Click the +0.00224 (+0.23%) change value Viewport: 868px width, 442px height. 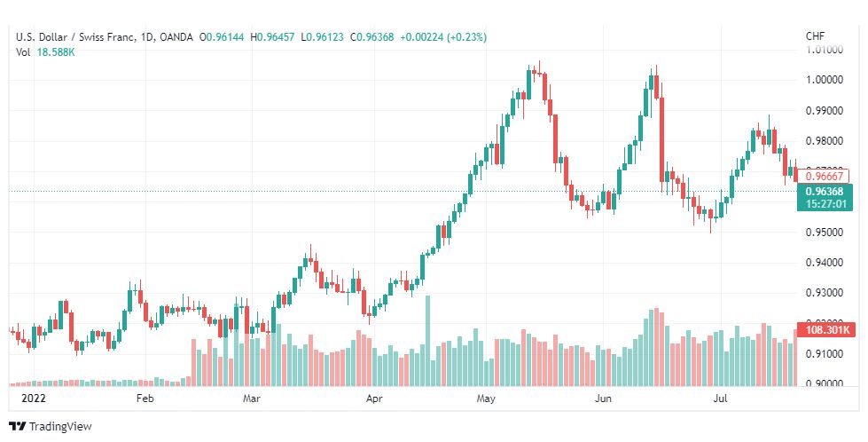pyautogui.click(x=442, y=37)
